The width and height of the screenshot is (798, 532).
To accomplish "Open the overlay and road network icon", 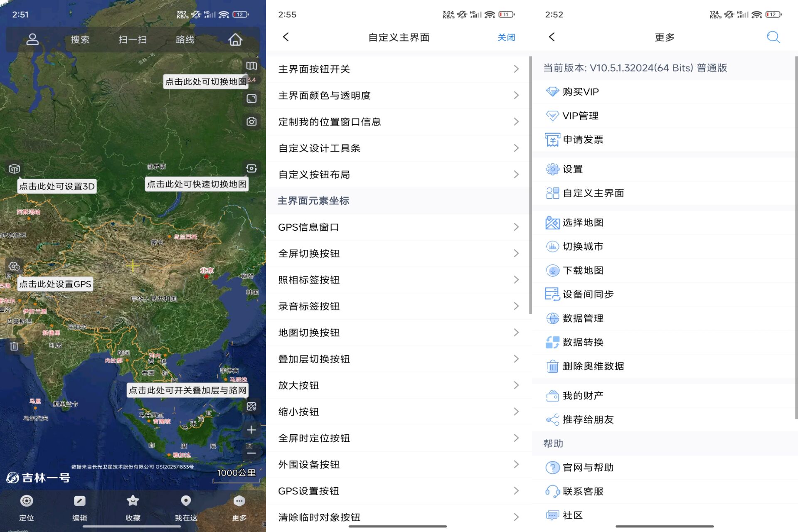I will [x=251, y=406].
